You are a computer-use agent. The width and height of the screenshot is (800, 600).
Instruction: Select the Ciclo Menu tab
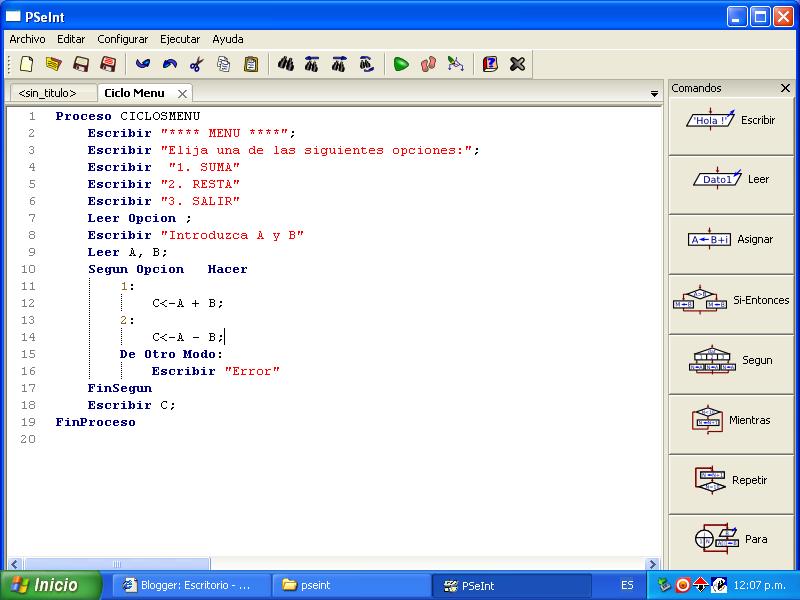[134, 93]
